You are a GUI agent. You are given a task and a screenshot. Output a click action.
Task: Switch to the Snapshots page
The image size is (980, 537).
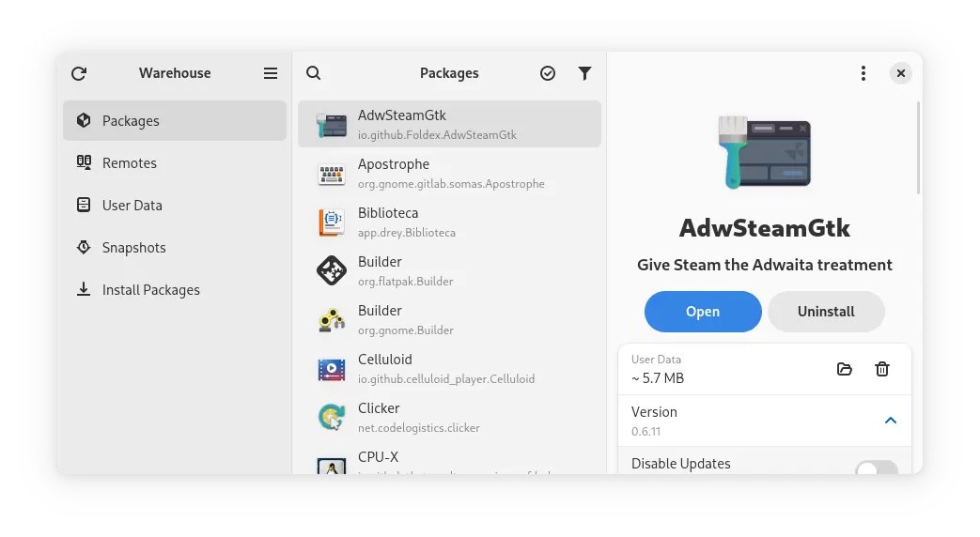(175, 247)
